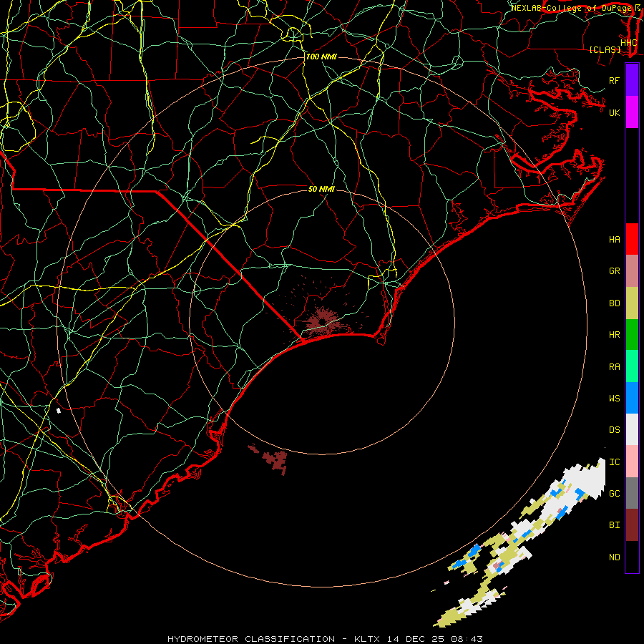Click the ND legend label
The image size is (644, 644).
(x=614, y=557)
